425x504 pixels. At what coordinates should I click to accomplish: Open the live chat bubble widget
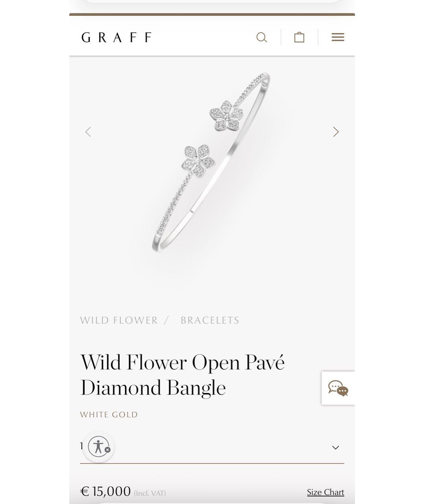[338, 388]
